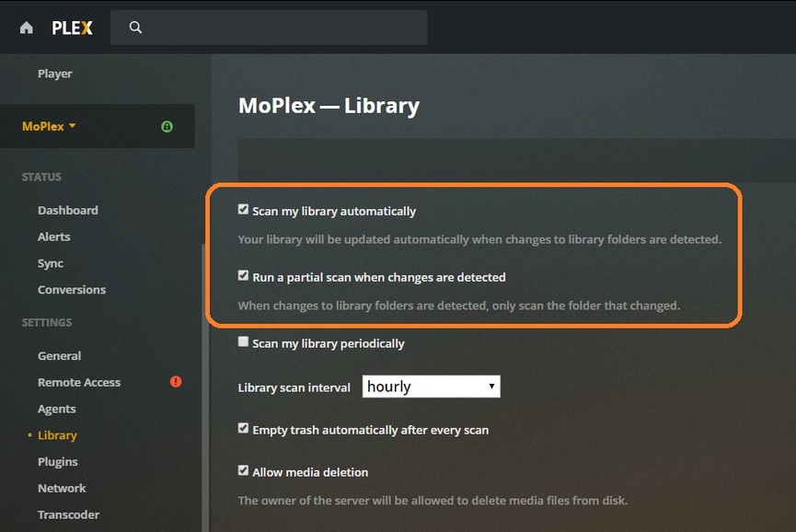The height and width of the screenshot is (532, 796).
Task: Open the Sync status page
Action: pyautogui.click(x=51, y=263)
